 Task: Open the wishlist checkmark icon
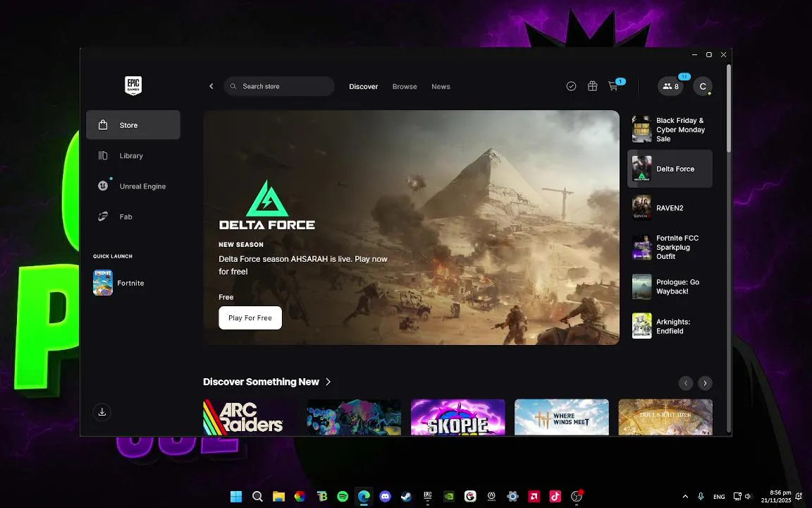tap(571, 86)
